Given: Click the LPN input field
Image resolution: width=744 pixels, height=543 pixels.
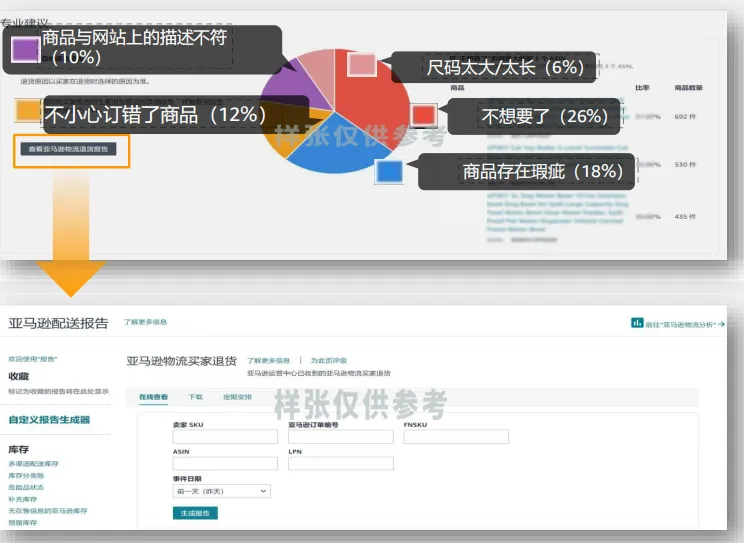Looking at the screenshot, I should [341, 464].
